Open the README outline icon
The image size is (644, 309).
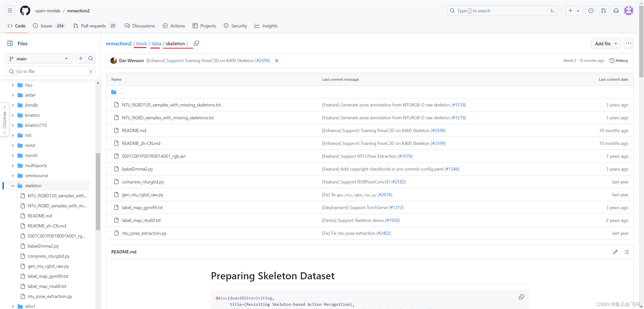(627, 252)
